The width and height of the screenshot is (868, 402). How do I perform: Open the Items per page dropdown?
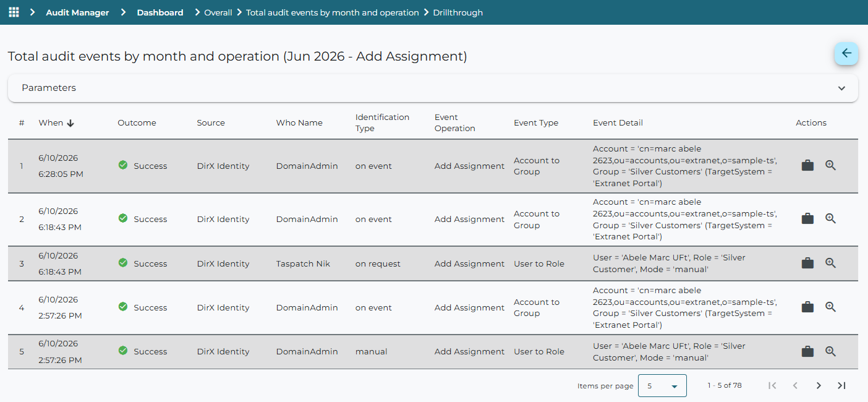coord(662,385)
